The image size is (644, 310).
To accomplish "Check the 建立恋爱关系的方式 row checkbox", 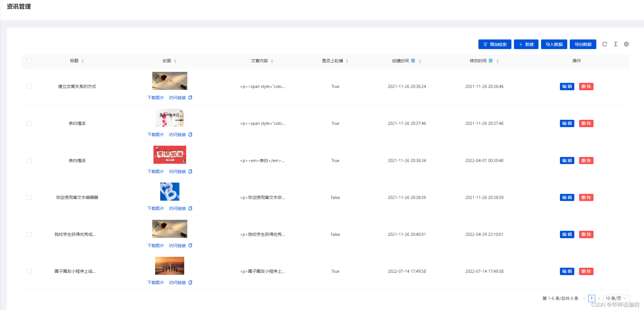I will click(29, 87).
